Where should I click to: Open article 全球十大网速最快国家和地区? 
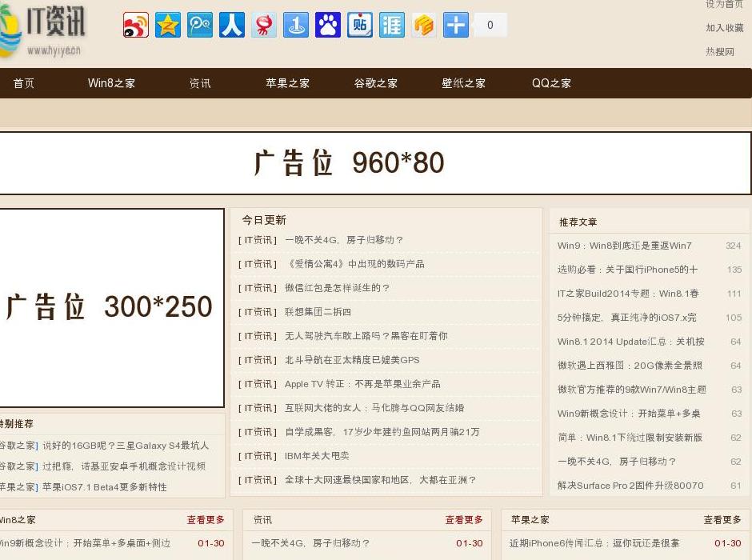pyautogui.click(x=380, y=480)
